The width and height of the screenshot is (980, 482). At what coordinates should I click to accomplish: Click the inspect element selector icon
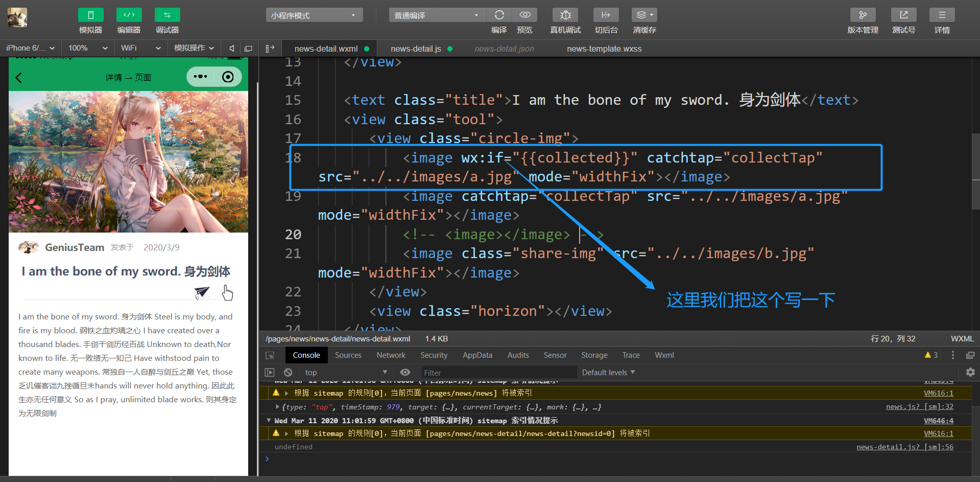[270, 355]
